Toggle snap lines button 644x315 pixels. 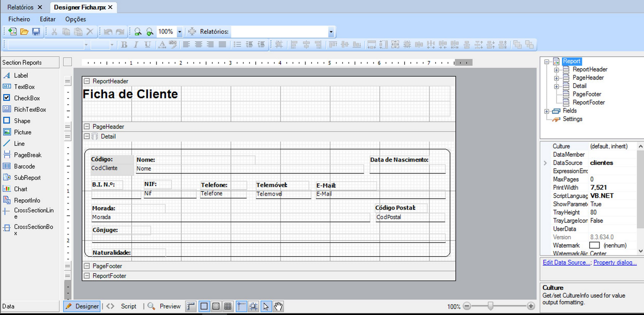click(x=241, y=306)
